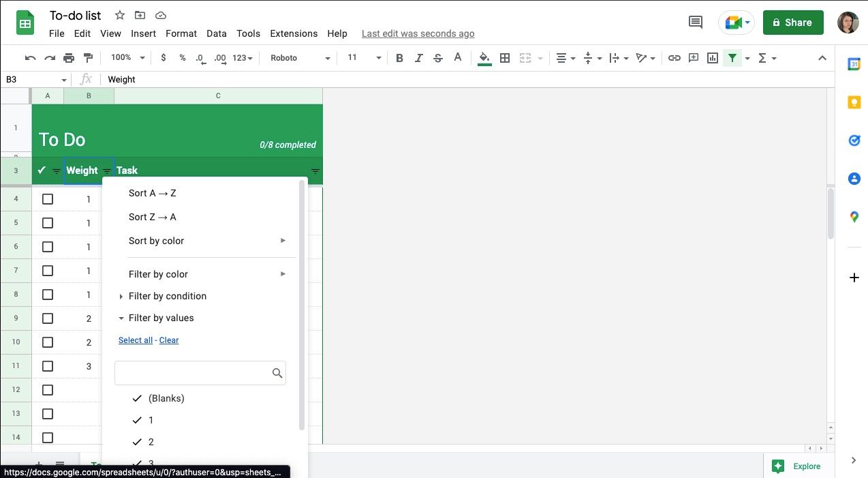Tick checkbox in row 9

tap(48, 318)
